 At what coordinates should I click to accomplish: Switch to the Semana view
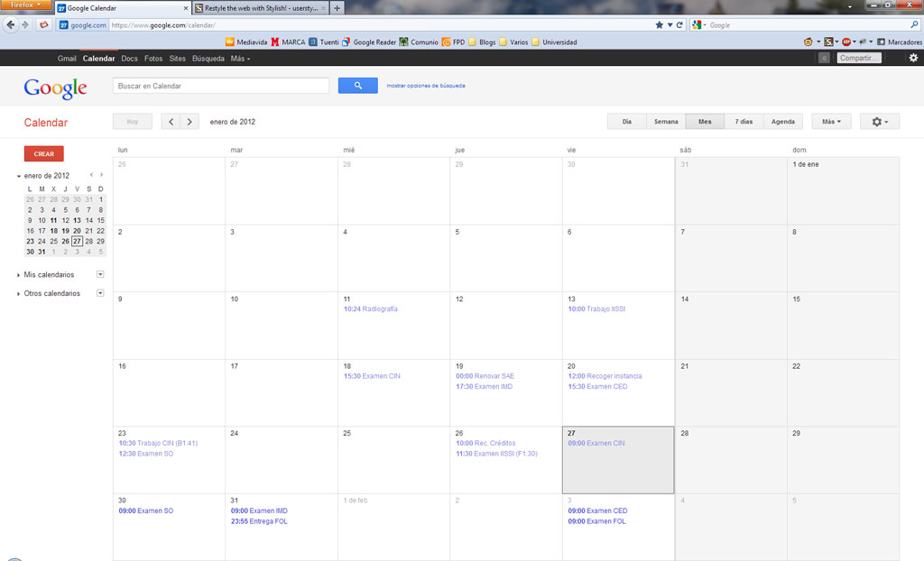click(666, 120)
